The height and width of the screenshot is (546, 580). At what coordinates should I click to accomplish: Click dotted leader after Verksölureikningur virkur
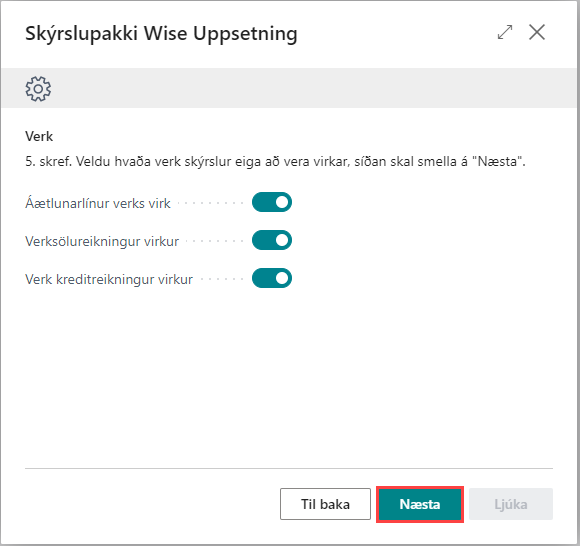point(214,241)
